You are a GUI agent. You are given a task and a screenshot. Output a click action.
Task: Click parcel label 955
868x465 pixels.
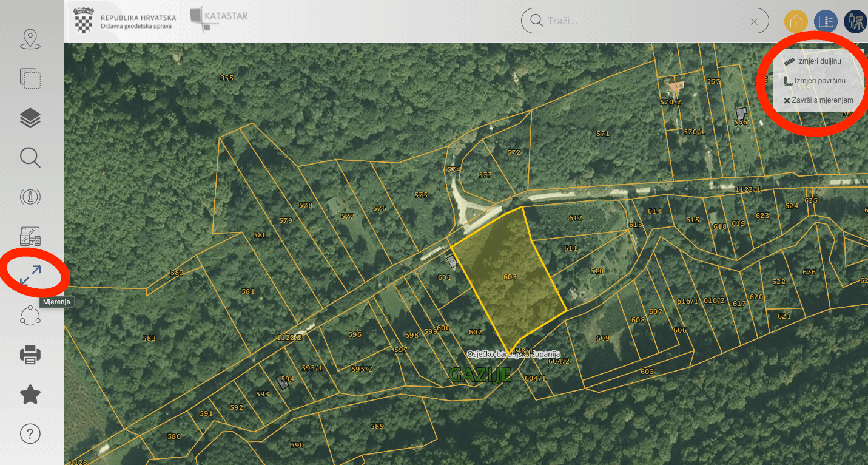pyautogui.click(x=227, y=78)
